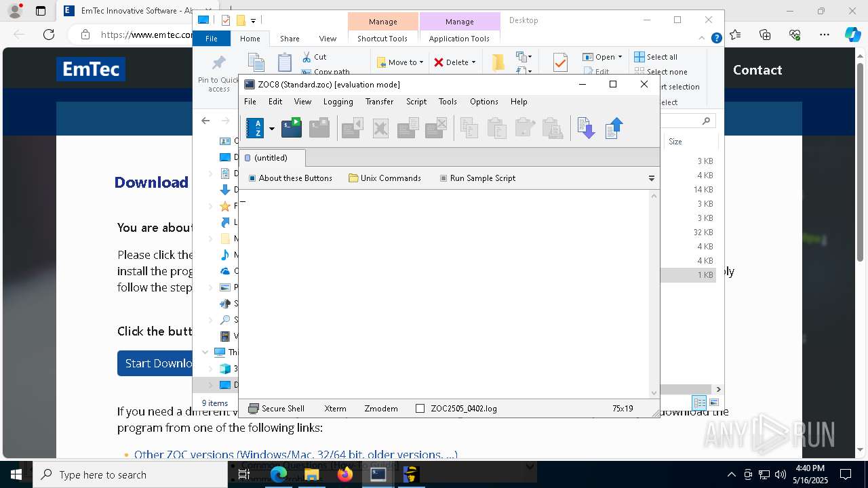Open the user button bar overflow arrow in ZOC

pos(652,179)
